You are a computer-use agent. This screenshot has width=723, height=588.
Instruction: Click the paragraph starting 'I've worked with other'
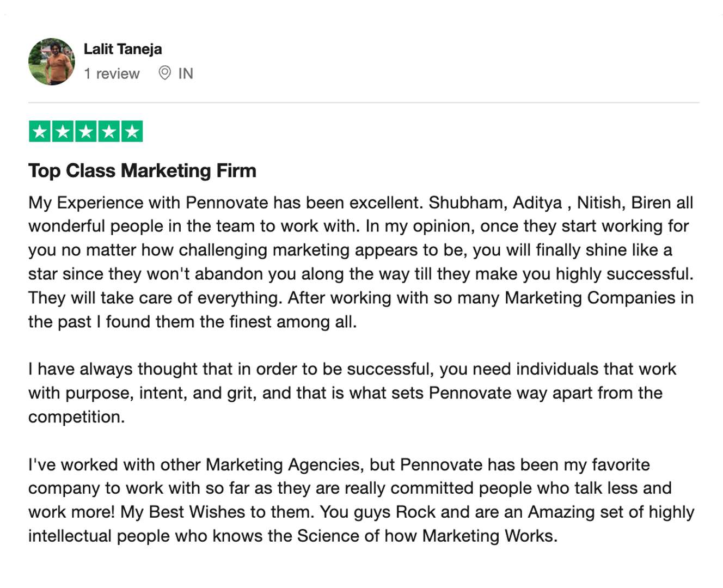click(x=361, y=500)
